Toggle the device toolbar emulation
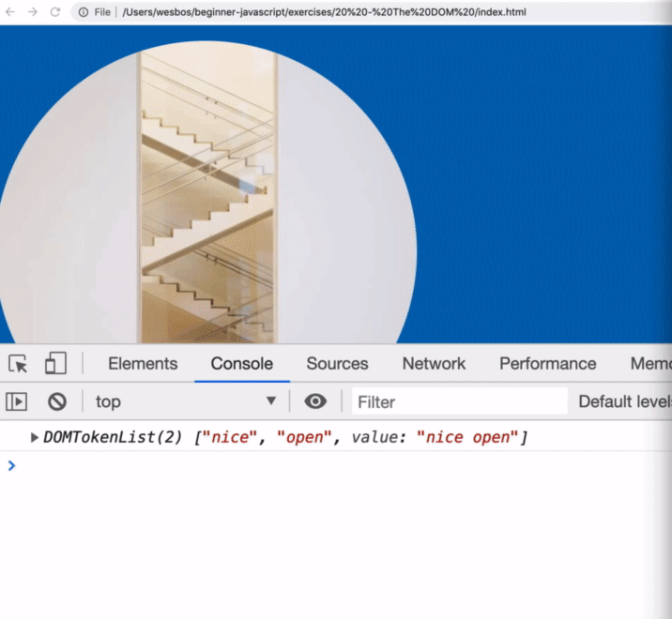672x619 pixels. coord(56,364)
